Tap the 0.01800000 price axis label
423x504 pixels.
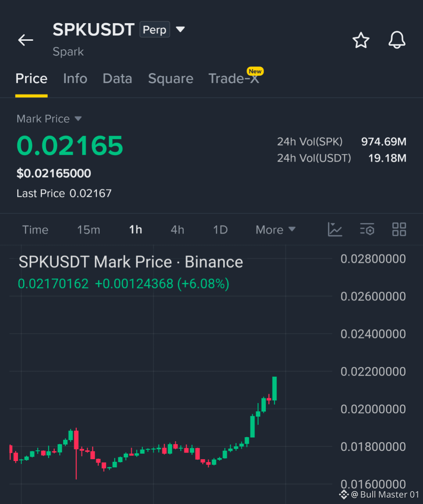point(373,447)
